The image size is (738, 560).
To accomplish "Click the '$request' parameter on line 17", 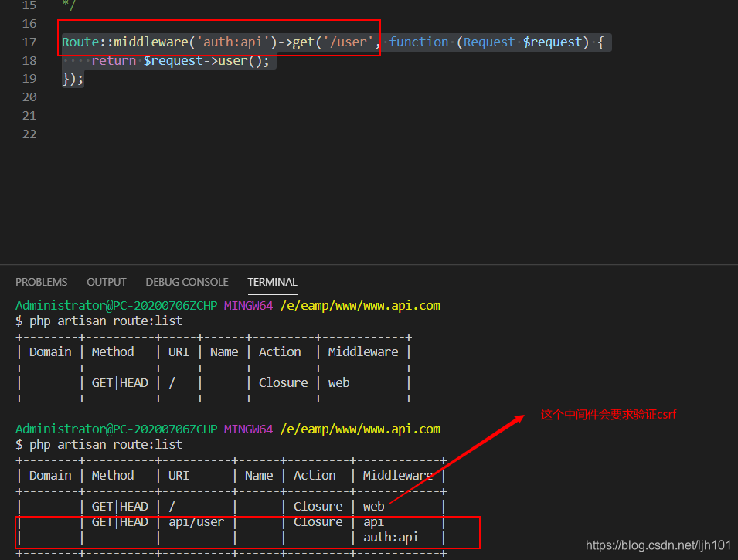I will 553,42.
